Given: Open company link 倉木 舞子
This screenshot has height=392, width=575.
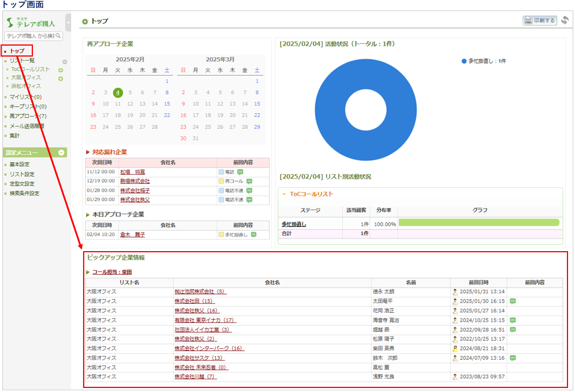Looking at the screenshot, I should pyautogui.click(x=132, y=235).
